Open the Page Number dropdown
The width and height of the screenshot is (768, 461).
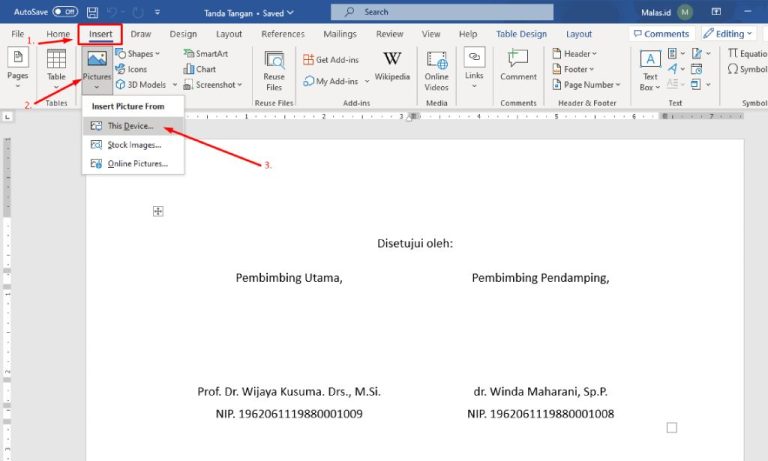click(586, 85)
